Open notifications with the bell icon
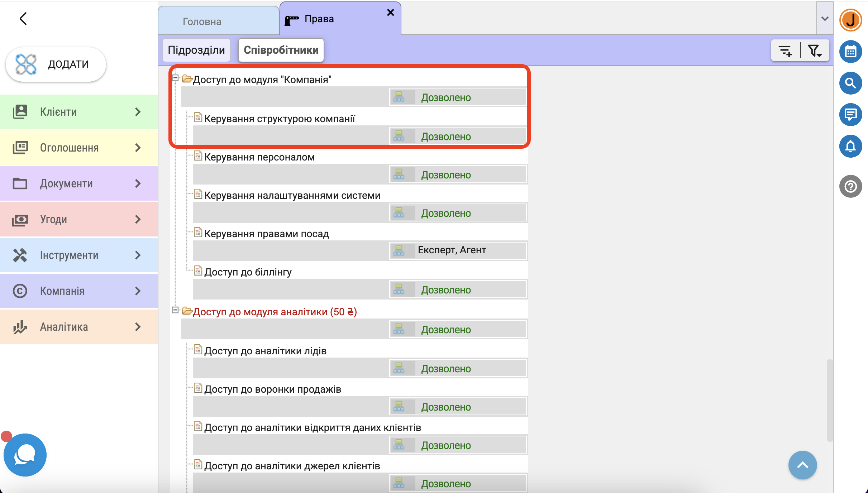The width and height of the screenshot is (868, 493). click(850, 146)
